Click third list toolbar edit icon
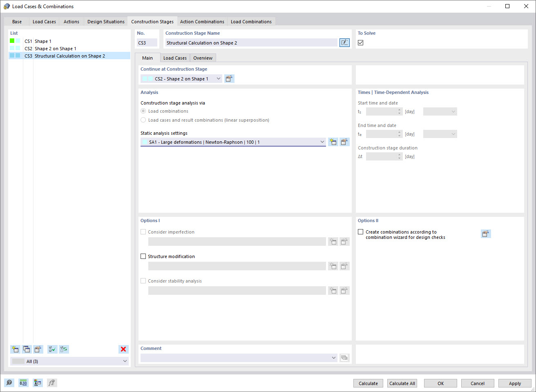The height and width of the screenshot is (392, 536). click(x=38, y=349)
